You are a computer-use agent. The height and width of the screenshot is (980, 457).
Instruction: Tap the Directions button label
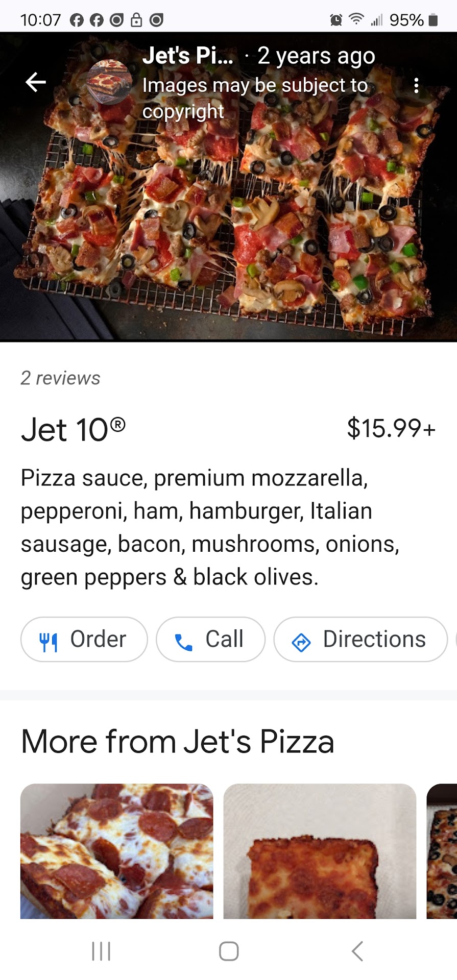(374, 640)
